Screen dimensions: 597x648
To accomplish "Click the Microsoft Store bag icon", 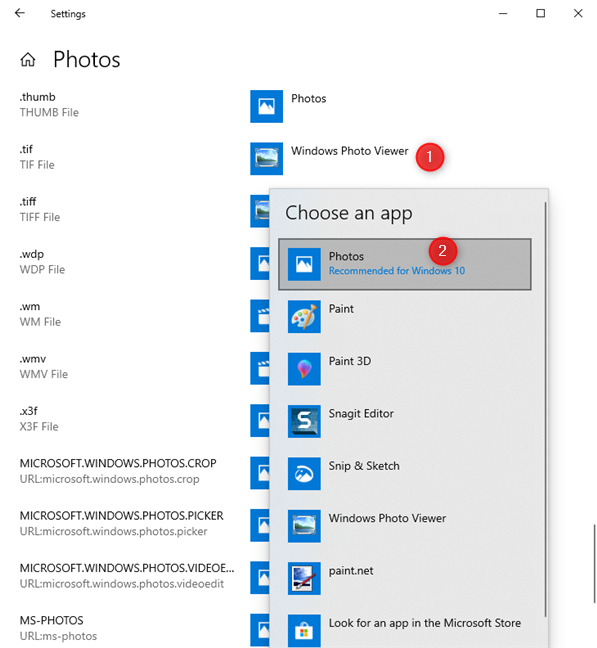I will click(304, 631).
